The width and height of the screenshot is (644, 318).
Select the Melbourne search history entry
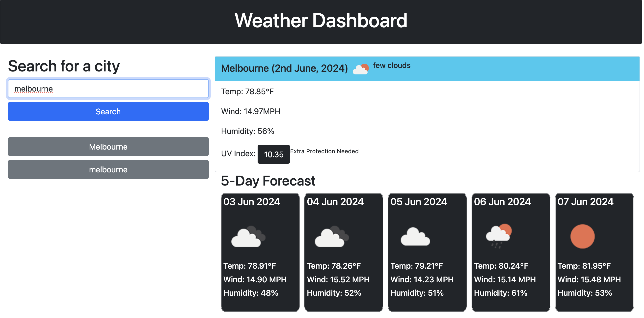point(108,147)
